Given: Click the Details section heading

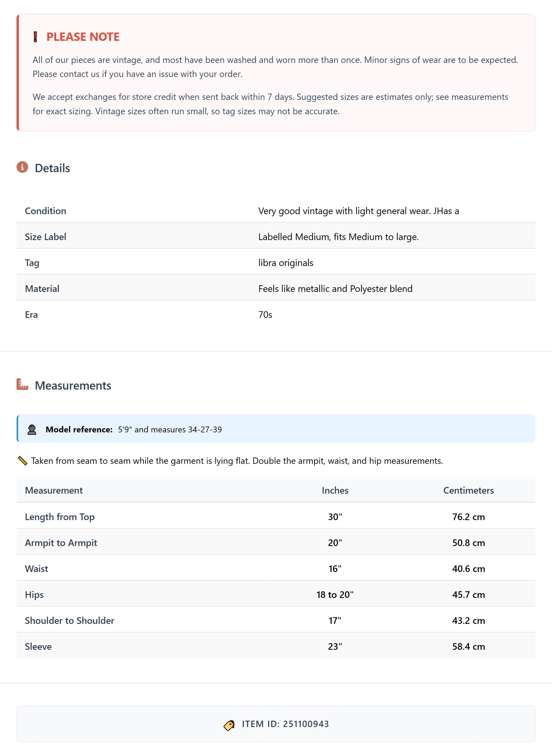Looking at the screenshot, I should pos(52,168).
